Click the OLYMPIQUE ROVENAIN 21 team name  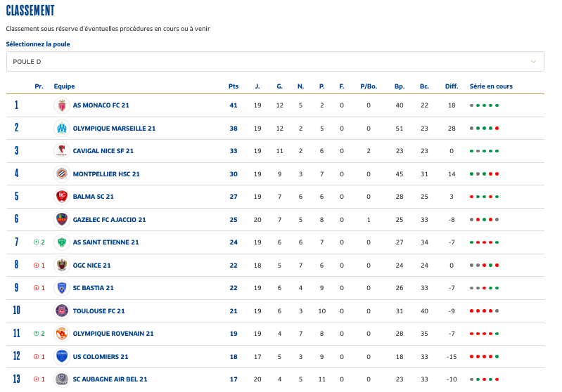click(x=113, y=334)
